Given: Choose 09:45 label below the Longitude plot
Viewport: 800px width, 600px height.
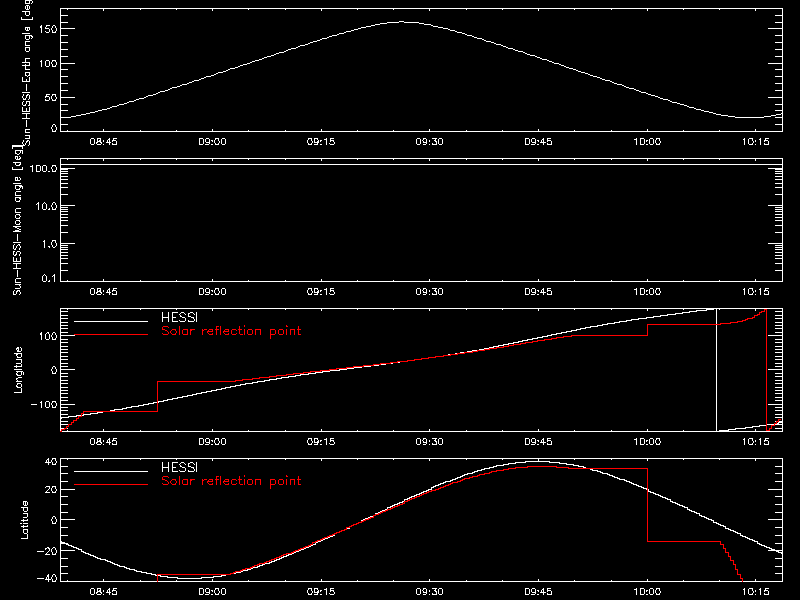Looking at the screenshot, I should 538,441.
